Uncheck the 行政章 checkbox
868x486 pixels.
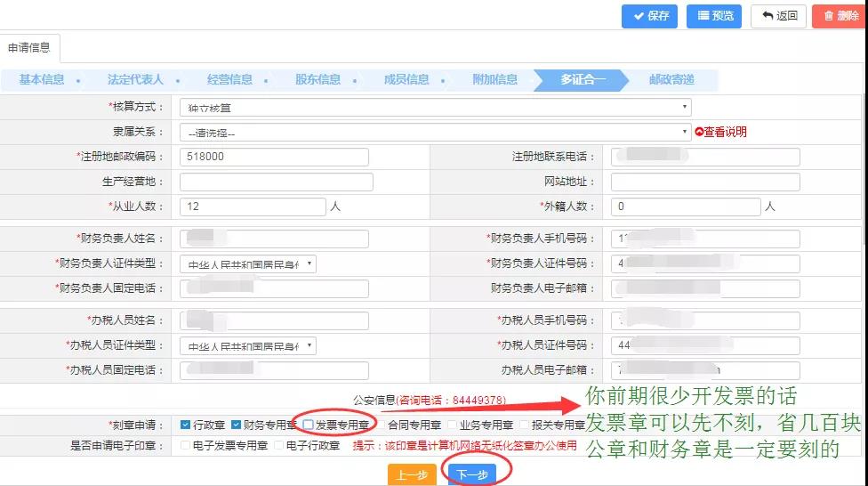point(185,425)
